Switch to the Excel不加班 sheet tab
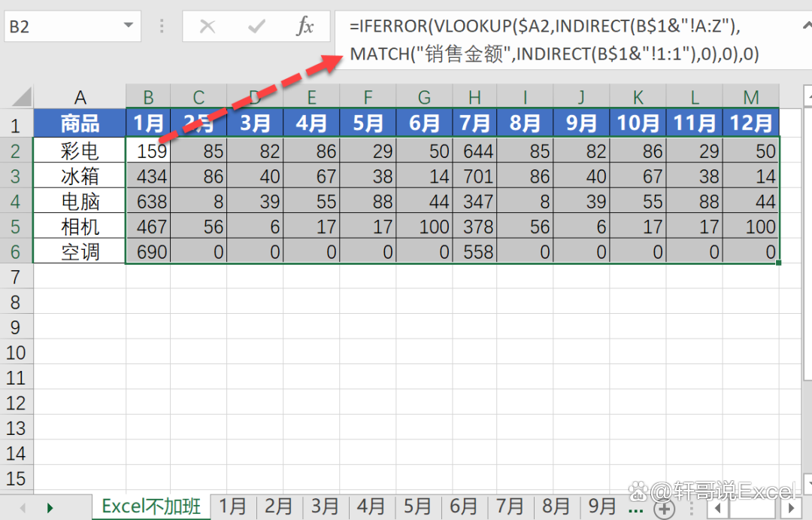This screenshot has height=520, width=812. coord(151,506)
